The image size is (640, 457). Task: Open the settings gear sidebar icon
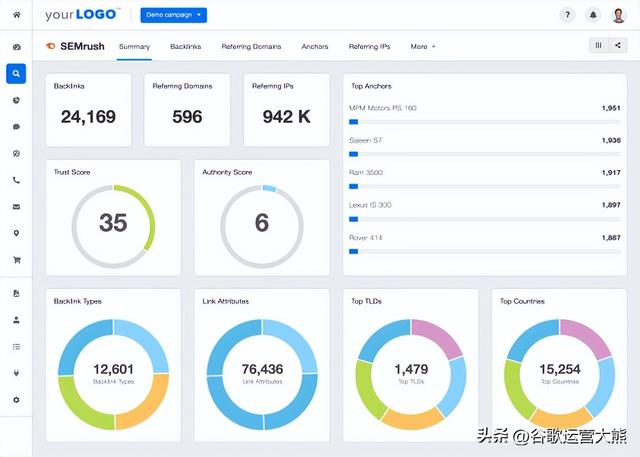(x=16, y=400)
